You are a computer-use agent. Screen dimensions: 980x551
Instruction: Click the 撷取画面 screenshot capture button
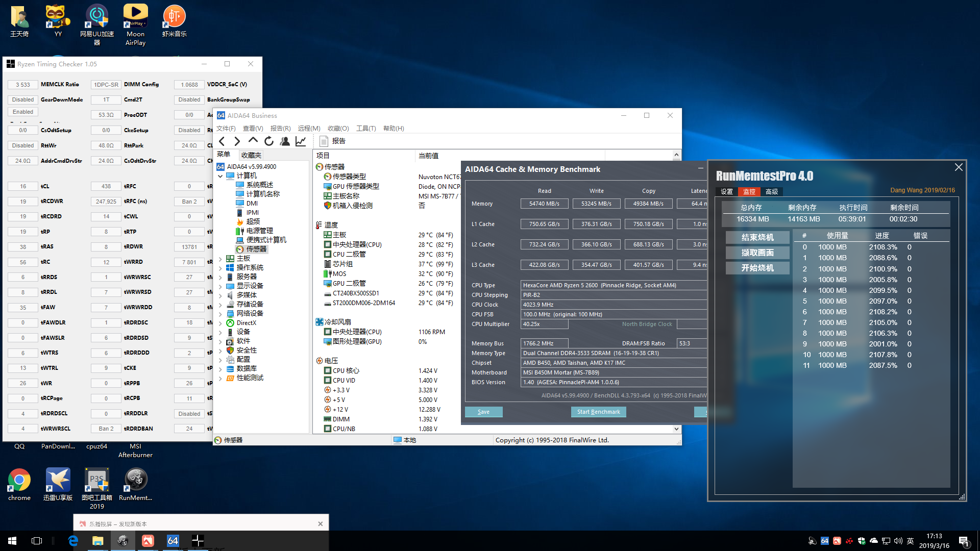(757, 253)
